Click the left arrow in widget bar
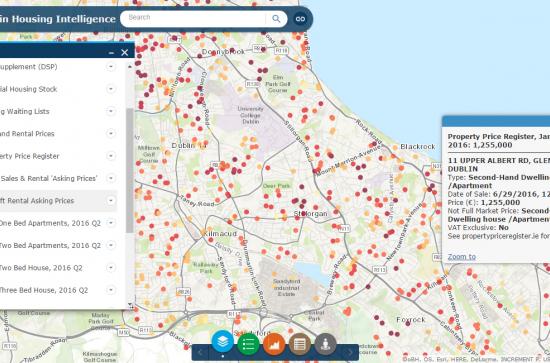Image resolution: width=550 pixels, height=363 pixels. [x=200, y=352]
